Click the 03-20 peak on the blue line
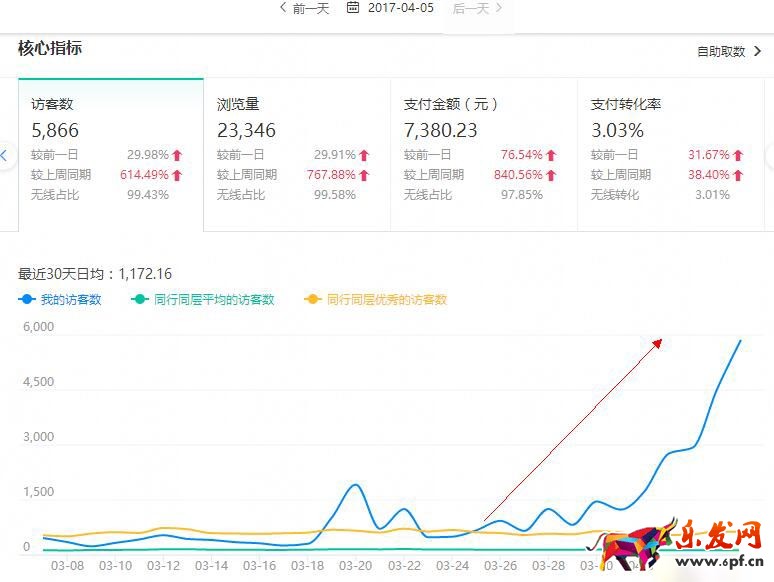This screenshot has width=774, height=582. 356,485
